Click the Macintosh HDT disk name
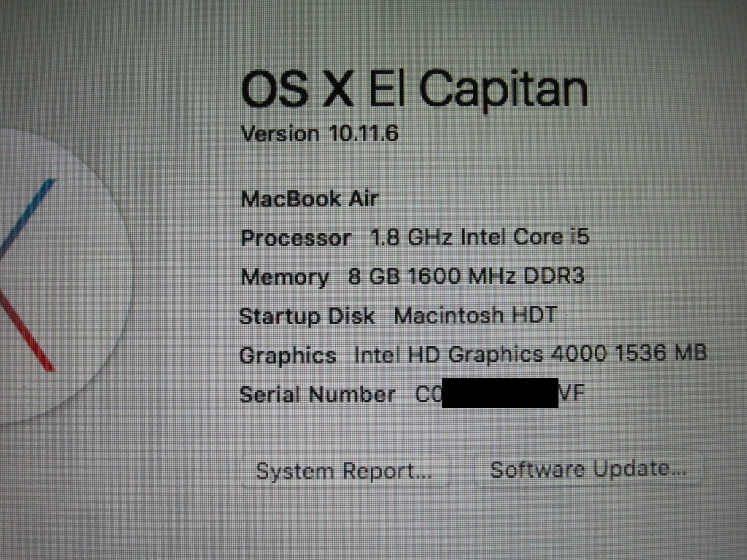747x560 pixels. [x=475, y=315]
